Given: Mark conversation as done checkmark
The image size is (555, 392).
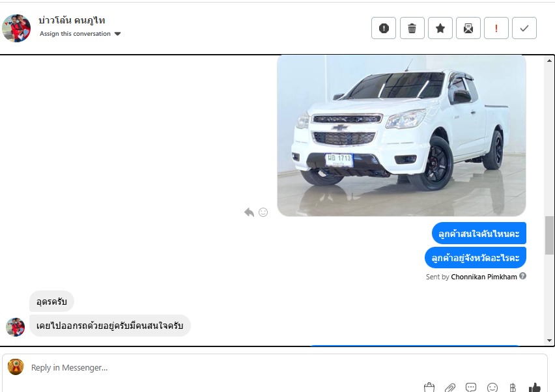Looking at the screenshot, I should (524, 28).
